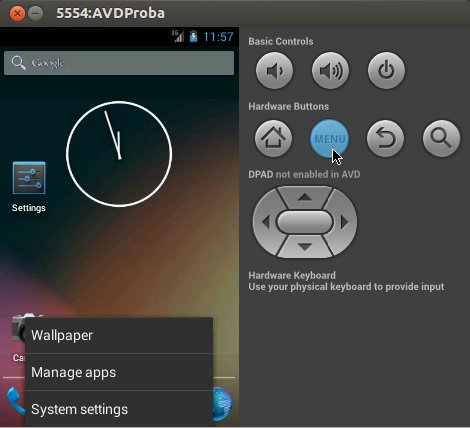This screenshot has height=428, width=470.
Task: Open the Phone dialer icon in dock
Action: click(15, 401)
